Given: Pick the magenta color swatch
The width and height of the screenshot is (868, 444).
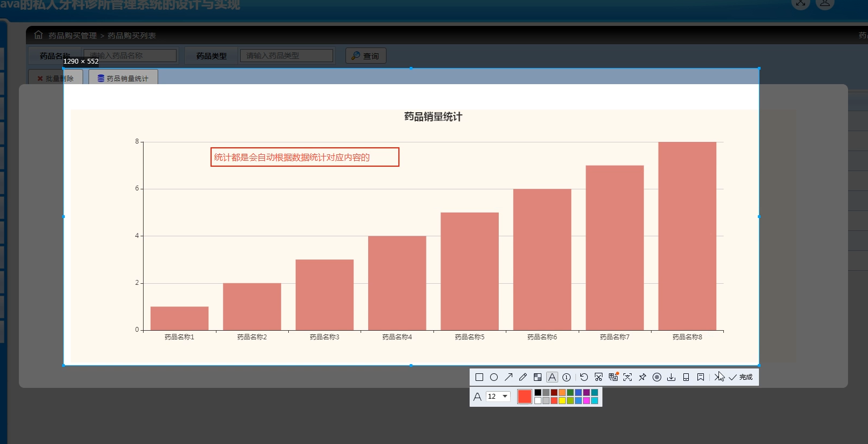Looking at the screenshot, I should click(x=586, y=401).
